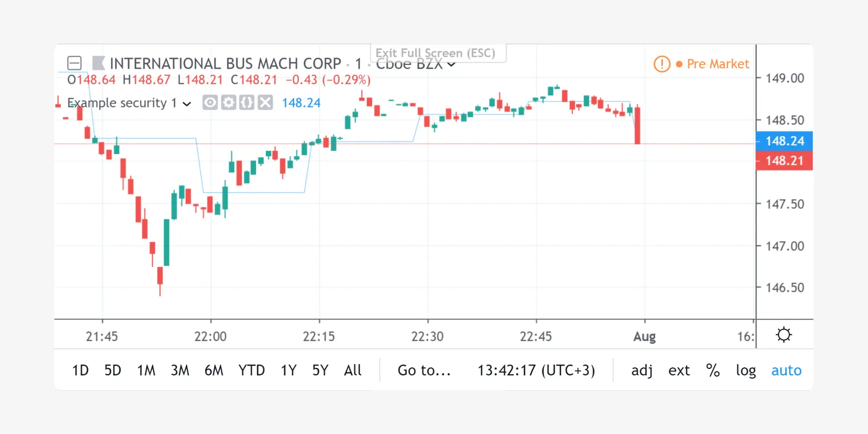Click the flag icon beside the symbol name
Screen dimensions: 868x434
coord(98,63)
